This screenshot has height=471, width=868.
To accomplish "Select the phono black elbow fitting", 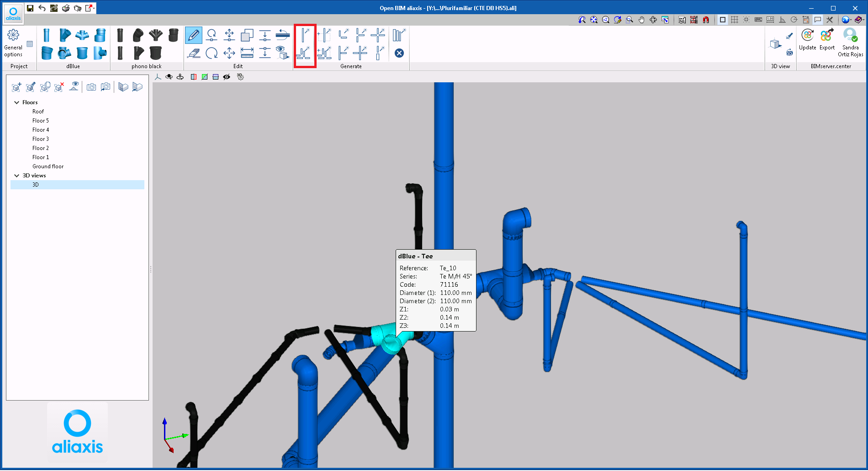I will [138, 35].
